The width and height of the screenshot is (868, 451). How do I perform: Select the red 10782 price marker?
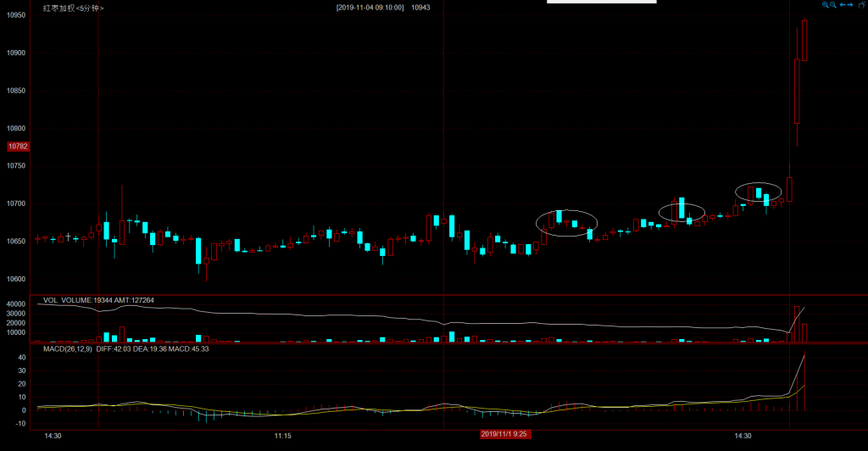[x=17, y=147]
